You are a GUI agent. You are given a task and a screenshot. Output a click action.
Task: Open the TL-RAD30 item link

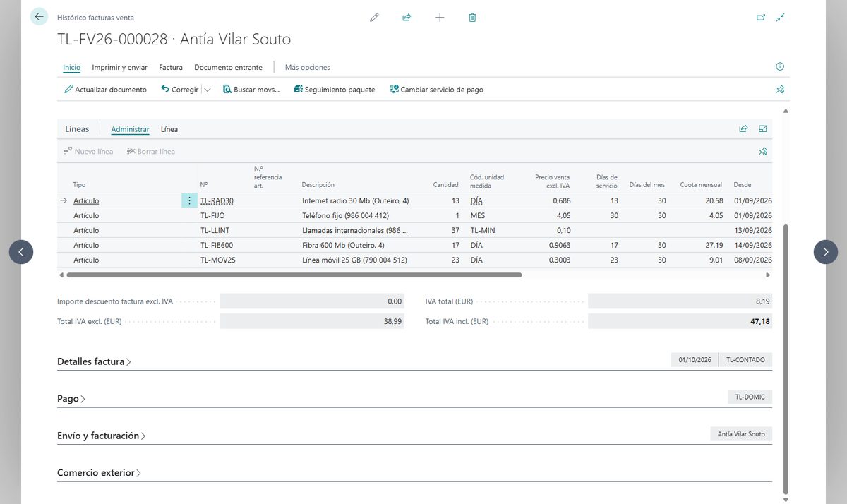tap(217, 201)
